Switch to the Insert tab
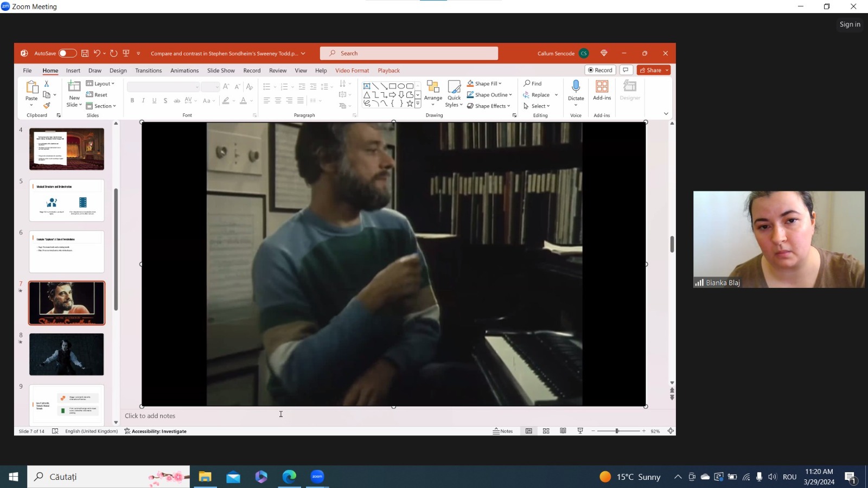Viewport: 868px width, 488px height. [73, 70]
